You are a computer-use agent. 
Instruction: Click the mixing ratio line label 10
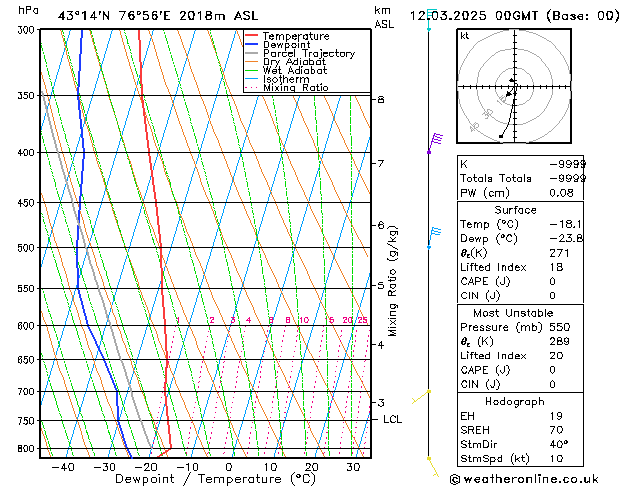coord(304,320)
